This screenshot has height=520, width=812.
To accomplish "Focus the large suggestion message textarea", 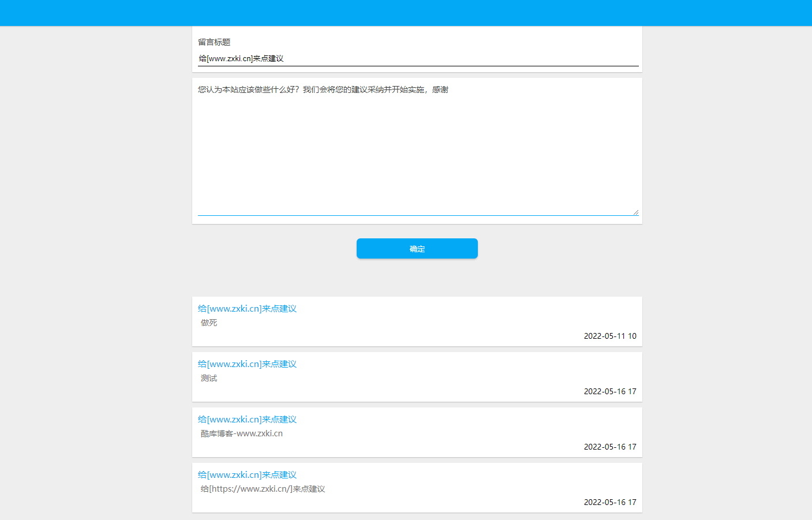I will tap(417, 149).
